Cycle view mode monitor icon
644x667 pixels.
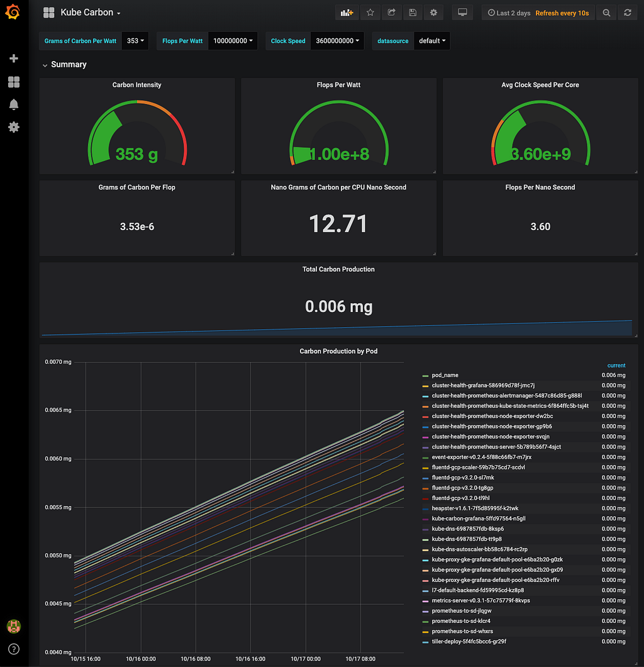click(x=462, y=13)
